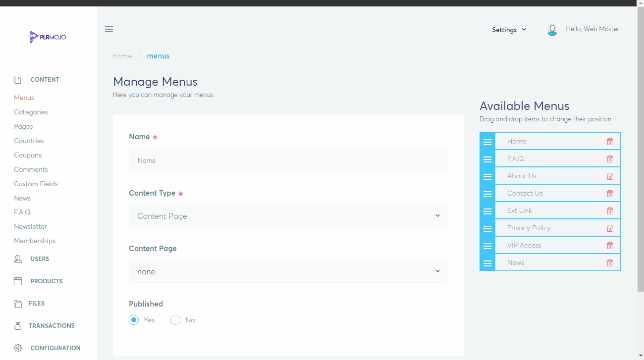
Task: Delete the Home menu item
Action: pyautogui.click(x=609, y=142)
